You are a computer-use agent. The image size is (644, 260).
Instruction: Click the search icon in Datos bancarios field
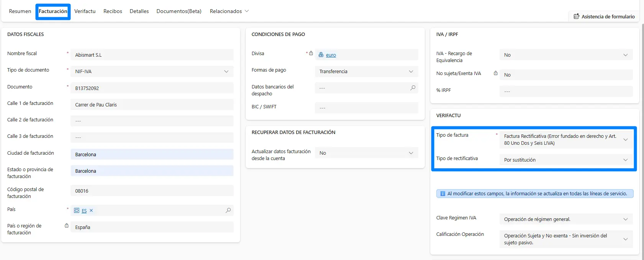(413, 88)
